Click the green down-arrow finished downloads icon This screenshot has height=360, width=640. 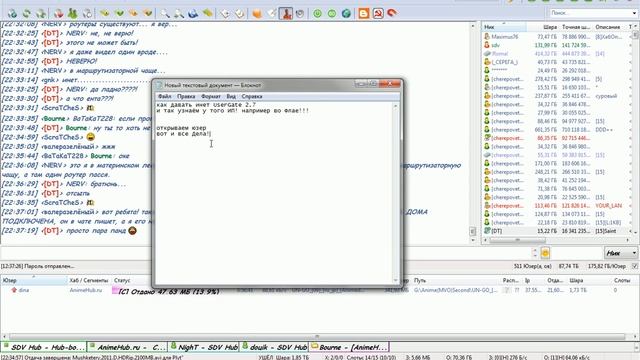(119, 13)
